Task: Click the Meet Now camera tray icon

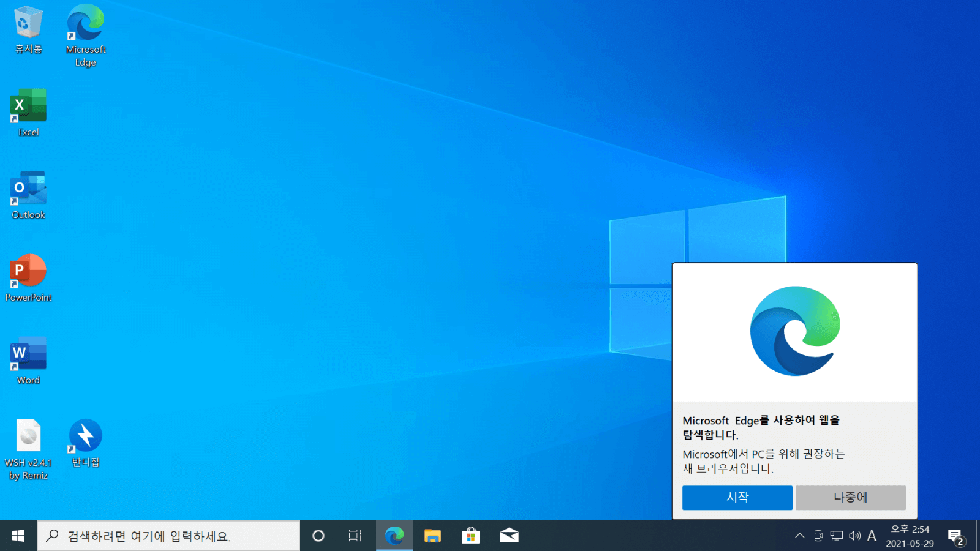Action: coord(818,536)
